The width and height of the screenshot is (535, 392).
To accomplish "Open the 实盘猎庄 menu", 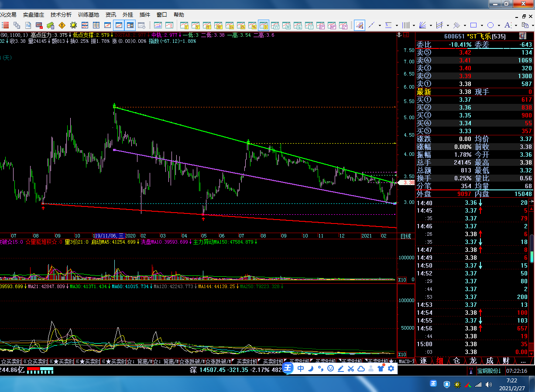I will (34, 14).
